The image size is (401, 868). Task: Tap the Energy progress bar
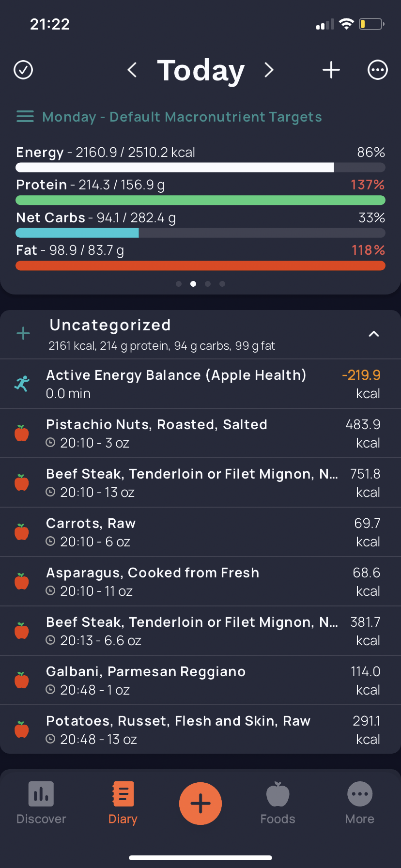[200, 168]
